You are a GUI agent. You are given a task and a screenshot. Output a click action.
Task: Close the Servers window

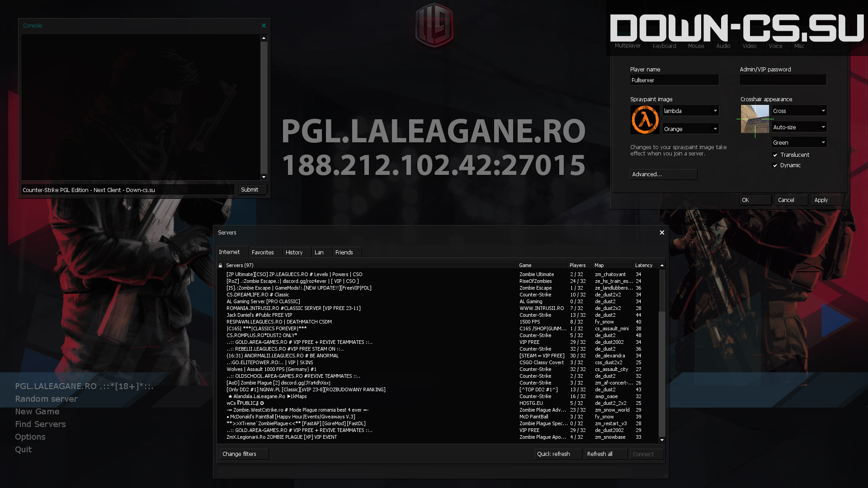(662, 233)
